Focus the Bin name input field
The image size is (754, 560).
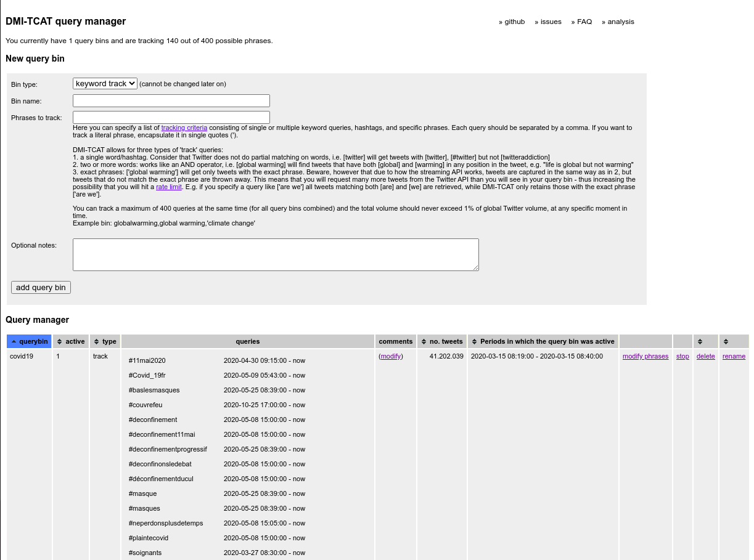tap(171, 100)
